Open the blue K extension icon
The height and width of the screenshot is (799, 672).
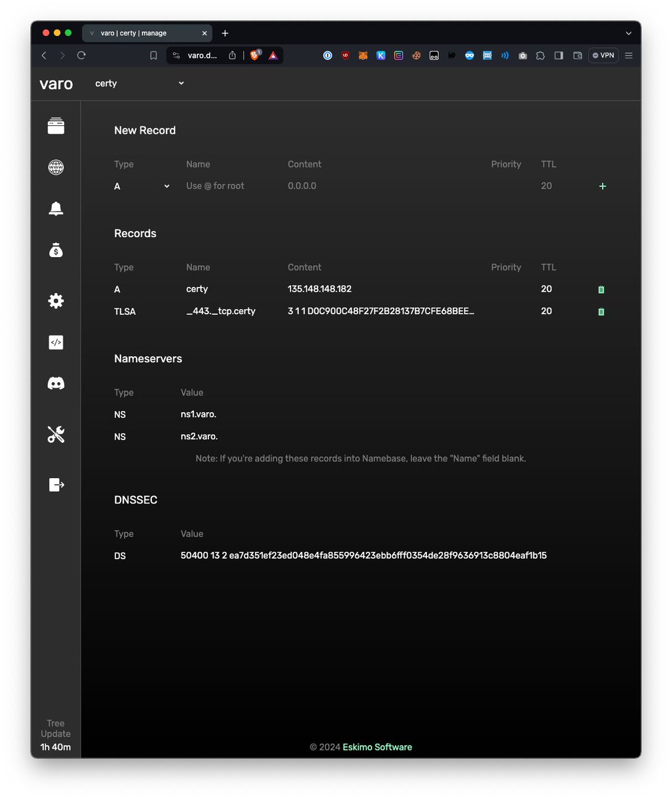click(x=381, y=56)
